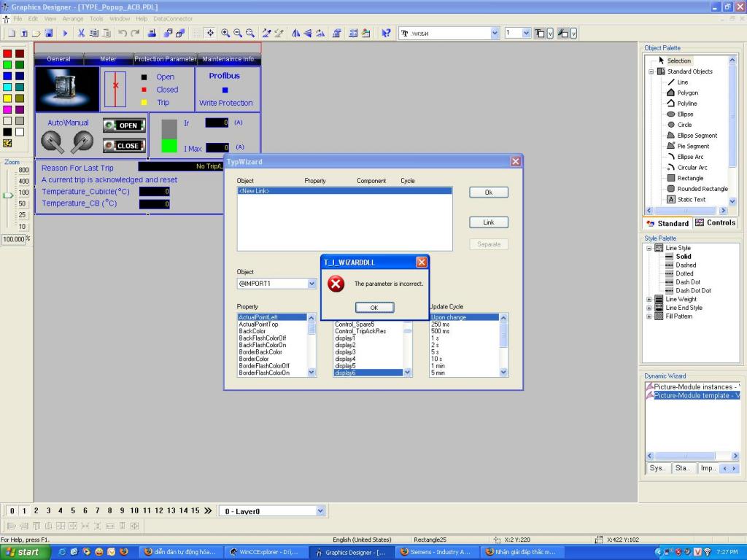Open the 0 - Layer0 dropdown
Screen dimensions: 747x560
coord(320,511)
